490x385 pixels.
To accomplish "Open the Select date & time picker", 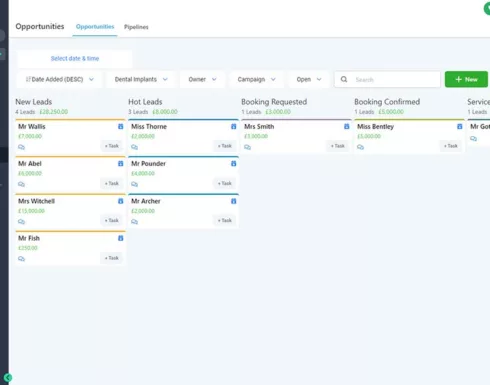I will 75,59.
